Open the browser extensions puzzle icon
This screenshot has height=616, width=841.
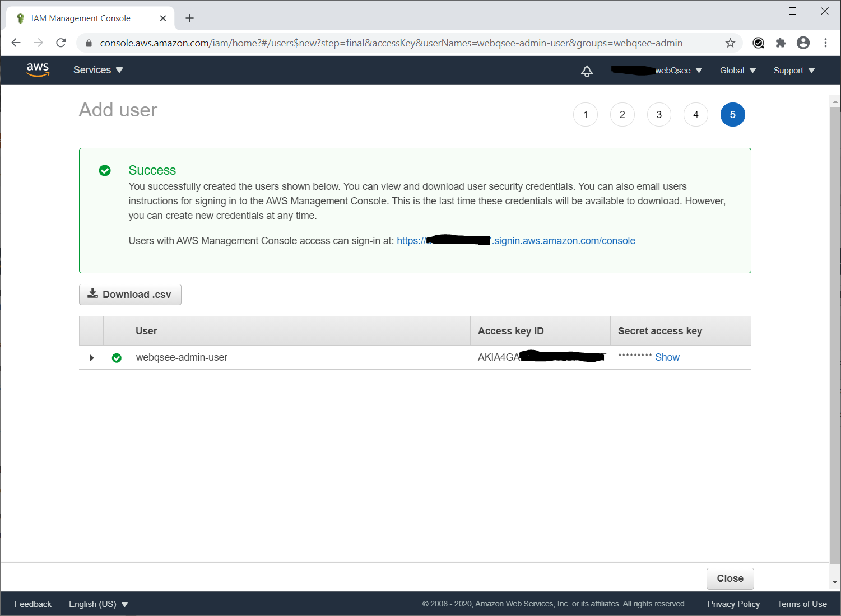click(x=780, y=43)
